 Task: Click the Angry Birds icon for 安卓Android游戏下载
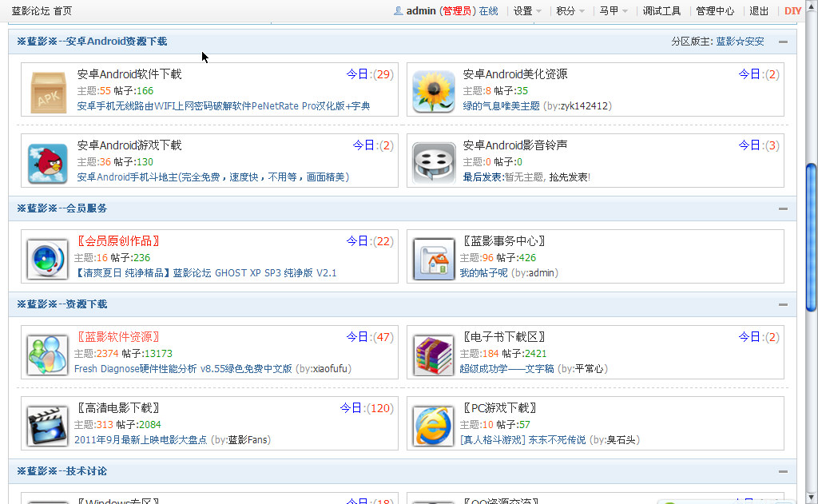click(x=47, y=163)
